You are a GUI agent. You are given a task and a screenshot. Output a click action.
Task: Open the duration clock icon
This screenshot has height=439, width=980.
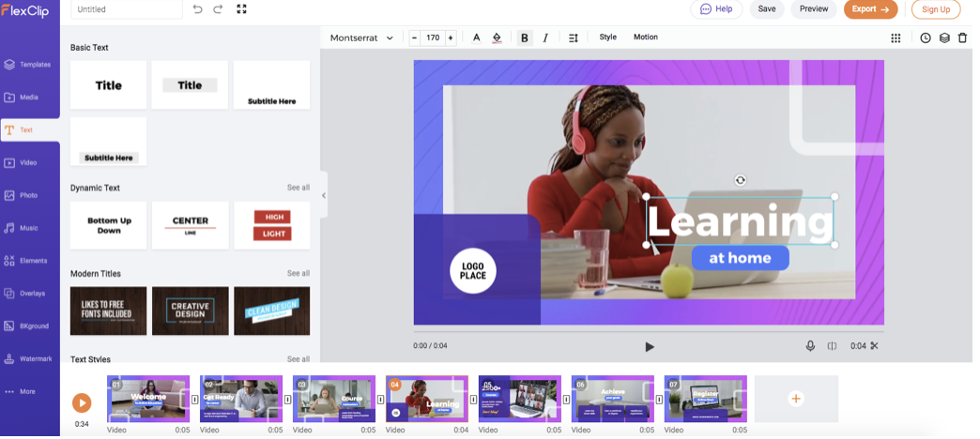pyautogui.click(x=926, y=38)
